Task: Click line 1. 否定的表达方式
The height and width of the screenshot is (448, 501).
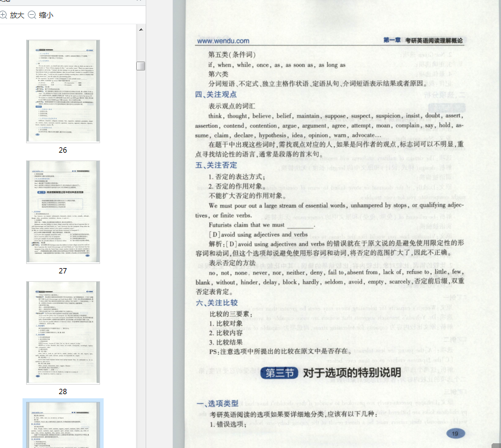Action: pyautogui.click(x=237, y=176)
